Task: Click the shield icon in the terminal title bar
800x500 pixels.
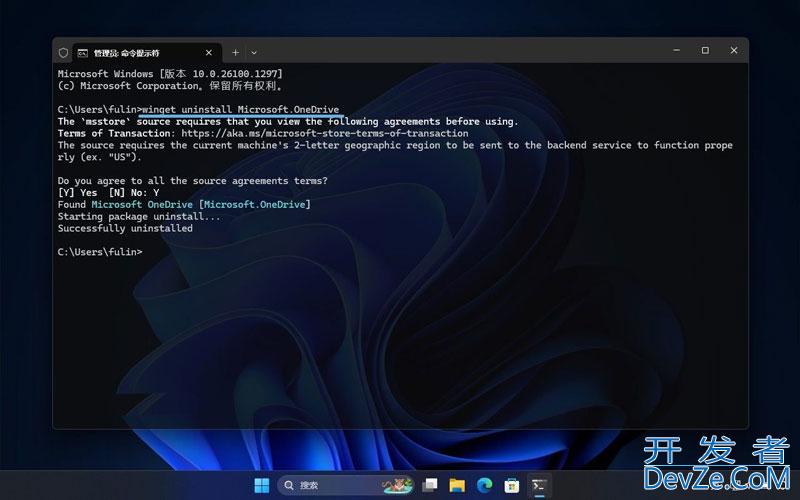Action: click(x=63, y=53)
